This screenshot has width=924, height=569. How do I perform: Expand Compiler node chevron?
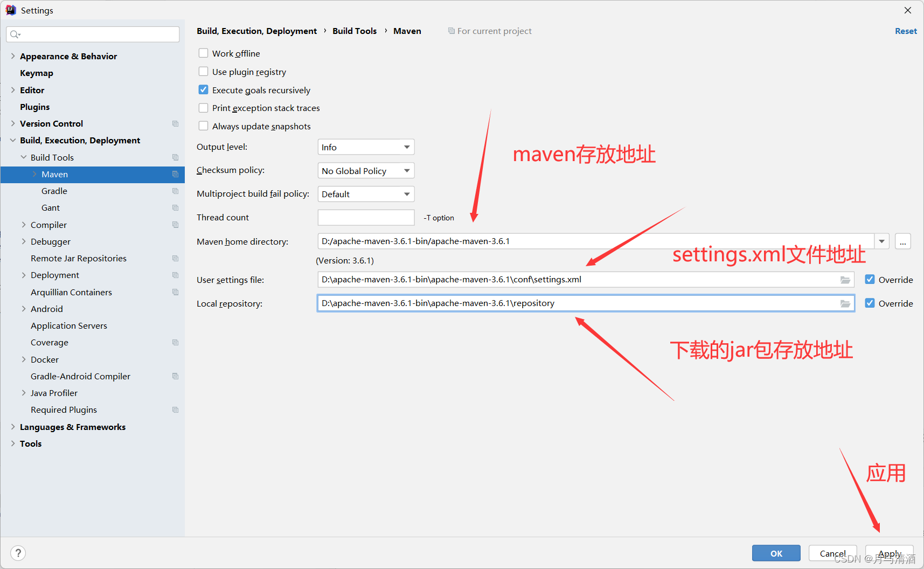(x=24, y=224)
